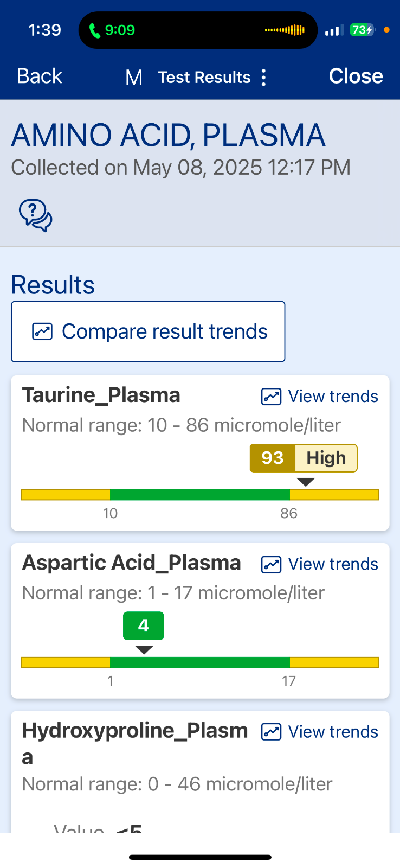Tap the battery status indicator

[x=362, y=30]
